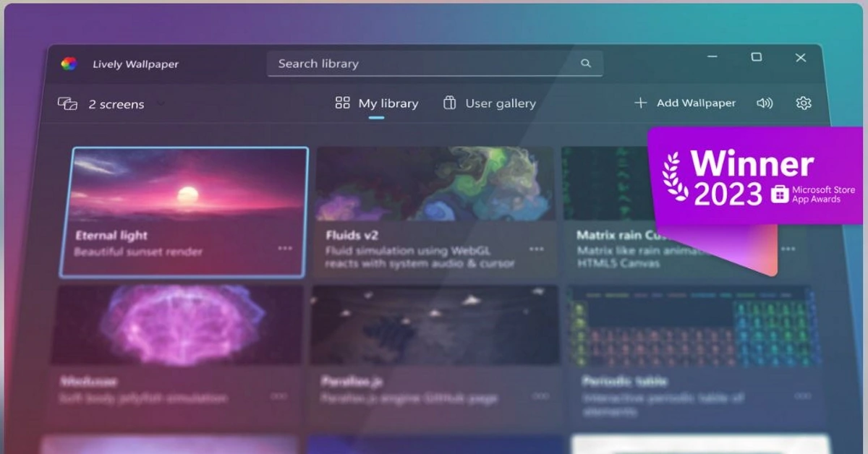Select the Periodic table wallpaper thumbnail

(694, 325)
